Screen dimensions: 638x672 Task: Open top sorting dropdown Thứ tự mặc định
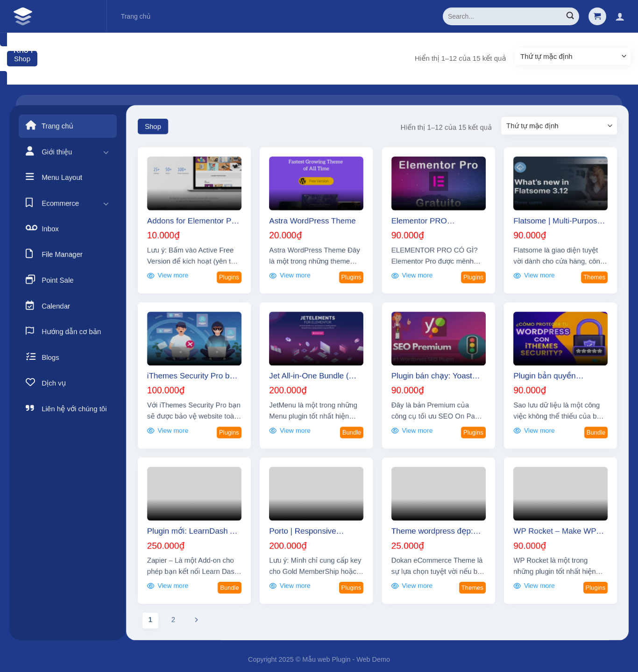[573, 57]
